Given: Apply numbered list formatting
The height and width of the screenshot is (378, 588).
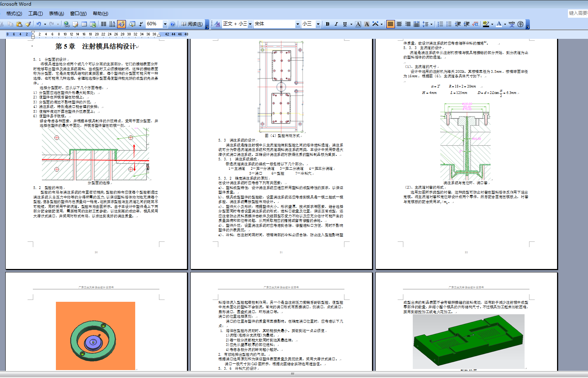Looking at the screenshot, I should (x=440, y=24).
